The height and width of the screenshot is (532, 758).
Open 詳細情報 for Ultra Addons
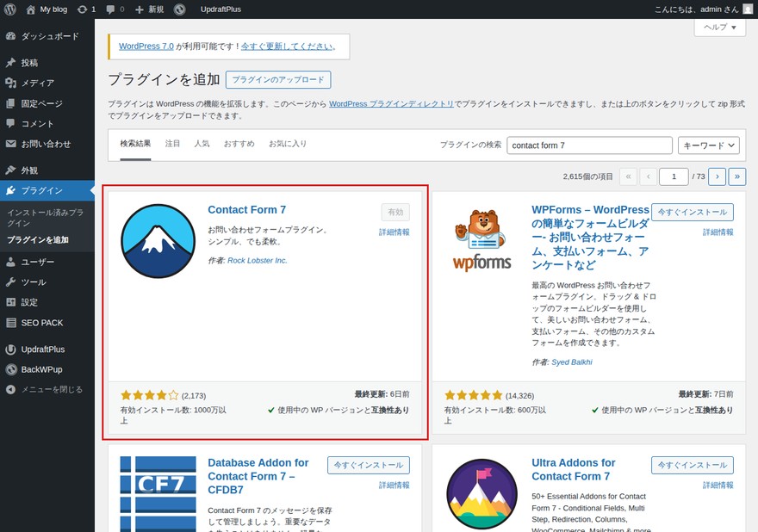coord(718,486)
